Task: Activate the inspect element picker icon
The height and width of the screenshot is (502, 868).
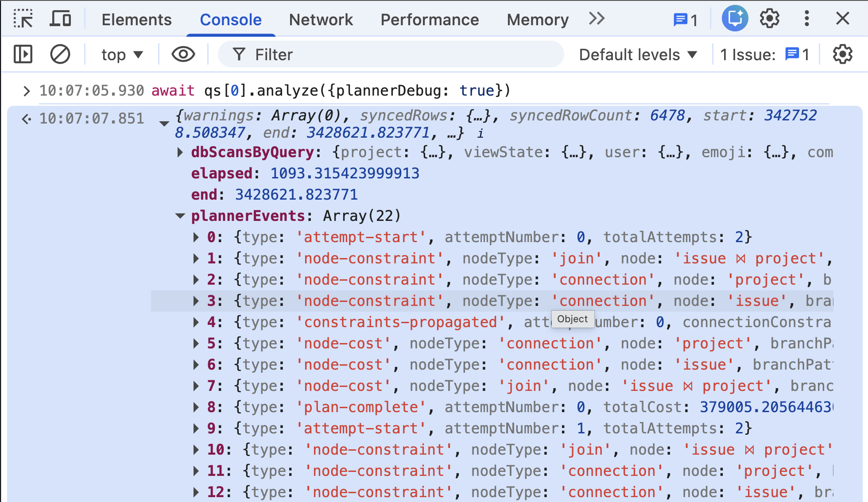Action: pyautogui.click(x=23, y=19)
